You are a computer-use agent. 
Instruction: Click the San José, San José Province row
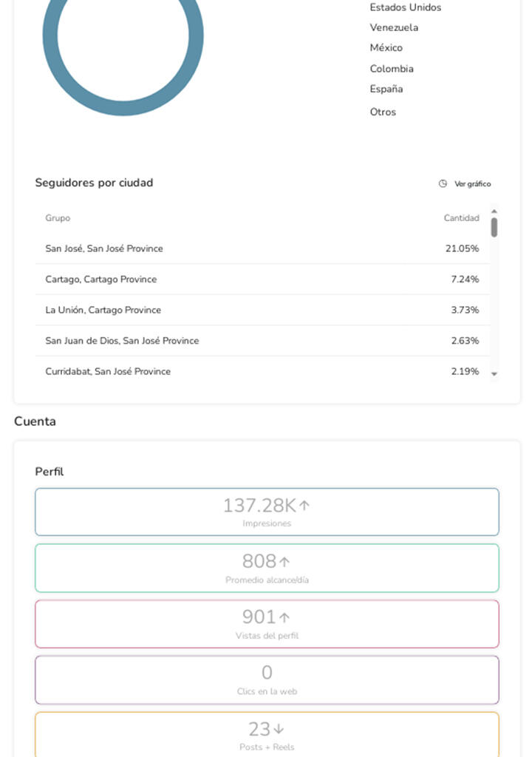pyautogui.click(x=262, y=248)
